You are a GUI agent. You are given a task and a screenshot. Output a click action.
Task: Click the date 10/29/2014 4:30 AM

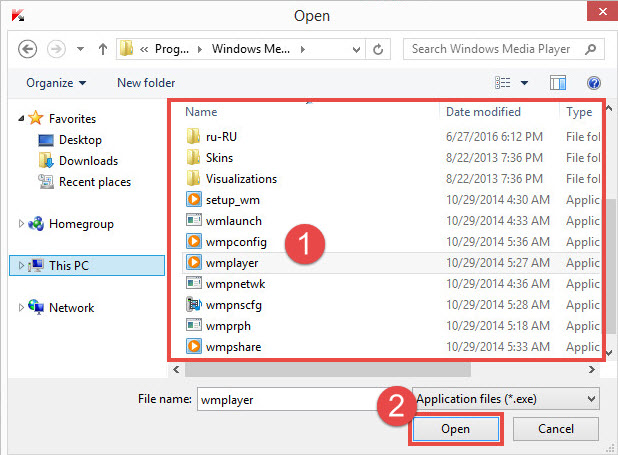498,200
